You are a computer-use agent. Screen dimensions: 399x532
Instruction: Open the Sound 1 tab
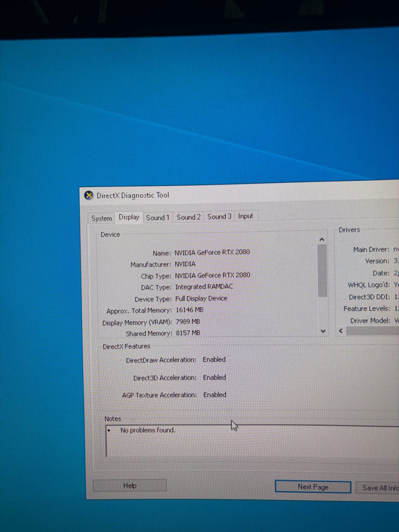pyautogui.click(x=158, y=217)
